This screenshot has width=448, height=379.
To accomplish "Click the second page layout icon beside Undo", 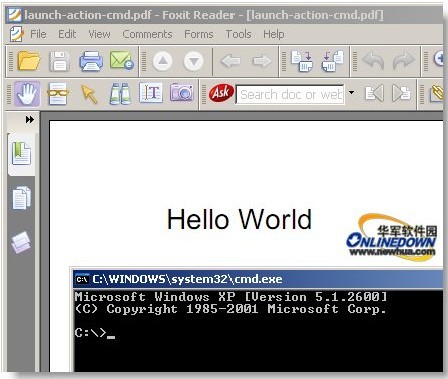I will (333, 61).
